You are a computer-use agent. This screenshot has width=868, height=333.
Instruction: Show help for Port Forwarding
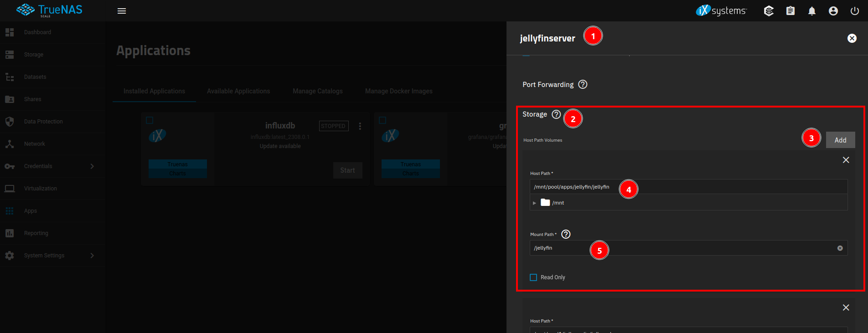(x=583, y=84)
